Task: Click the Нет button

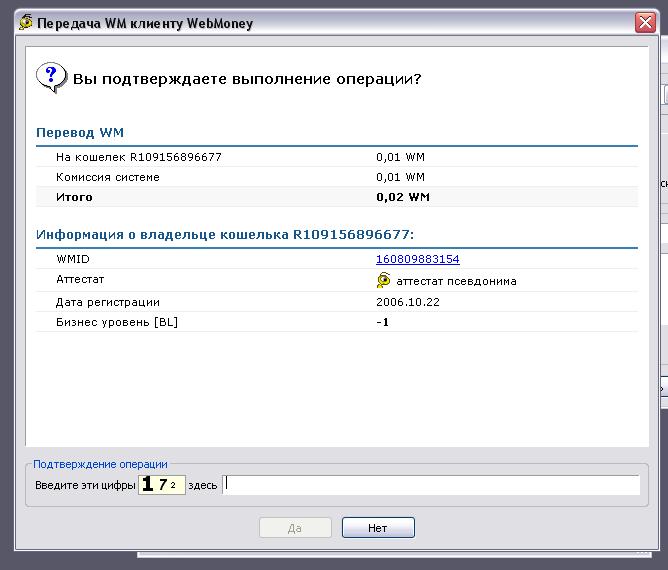Action: 378,528
